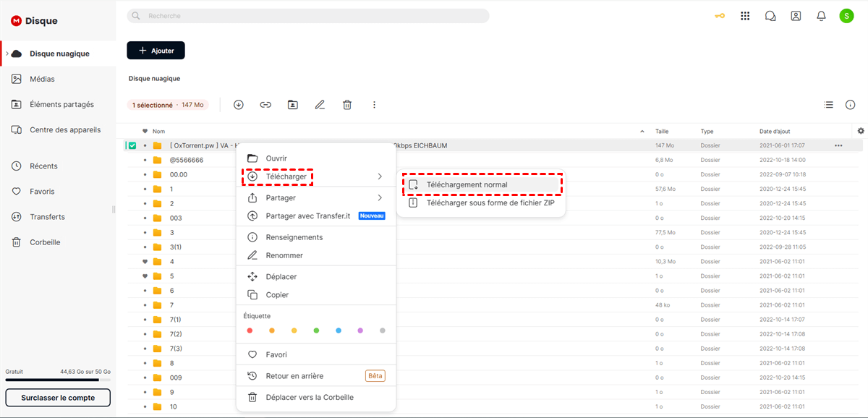Expand the Télécharger submenu arrow

380,176
